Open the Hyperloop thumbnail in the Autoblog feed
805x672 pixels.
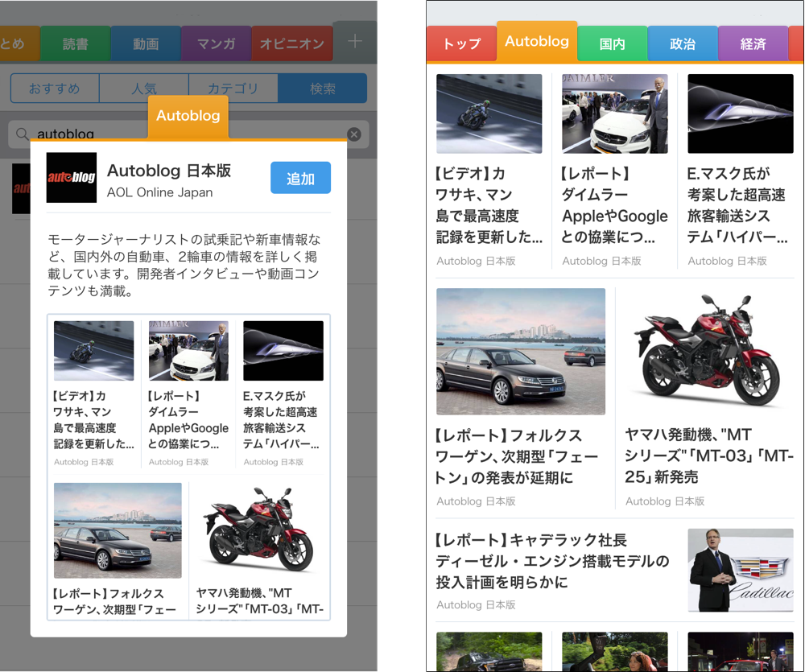(741, 113)
